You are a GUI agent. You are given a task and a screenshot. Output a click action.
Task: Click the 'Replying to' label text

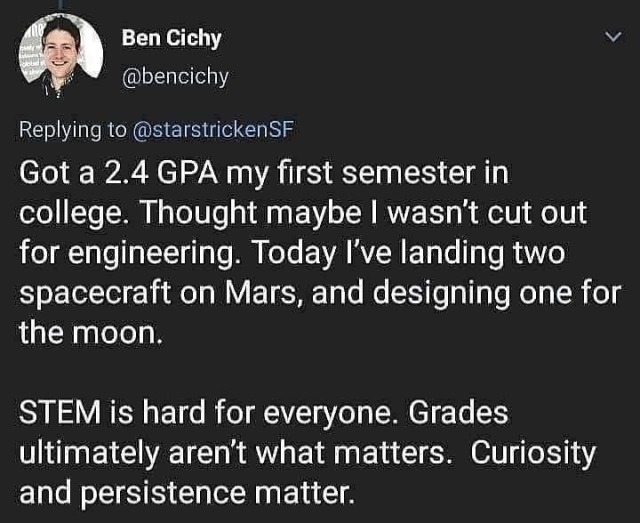point(73,131)
